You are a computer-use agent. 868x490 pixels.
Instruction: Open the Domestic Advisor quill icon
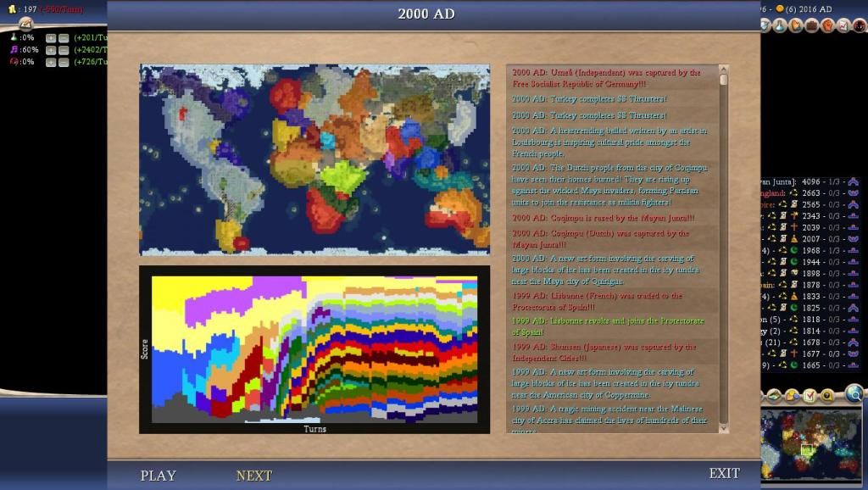25,23
